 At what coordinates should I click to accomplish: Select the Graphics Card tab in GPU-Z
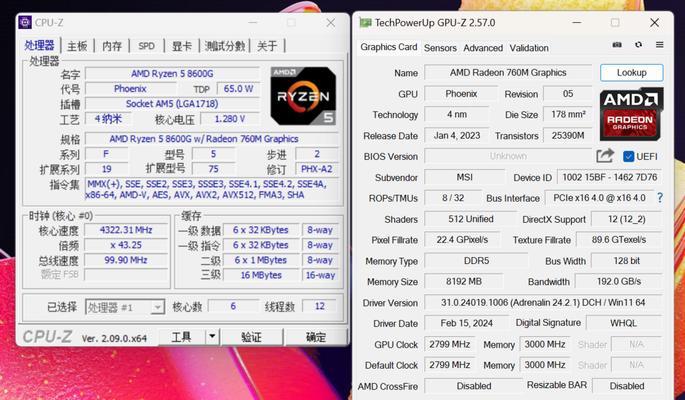(388, 47)
